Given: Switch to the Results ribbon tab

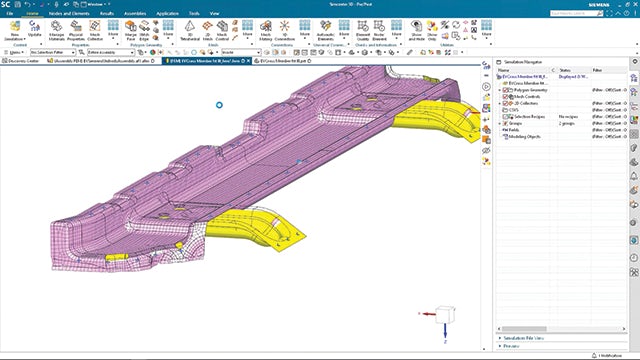Looking at the screenshot, I should (x=107, y=13).
